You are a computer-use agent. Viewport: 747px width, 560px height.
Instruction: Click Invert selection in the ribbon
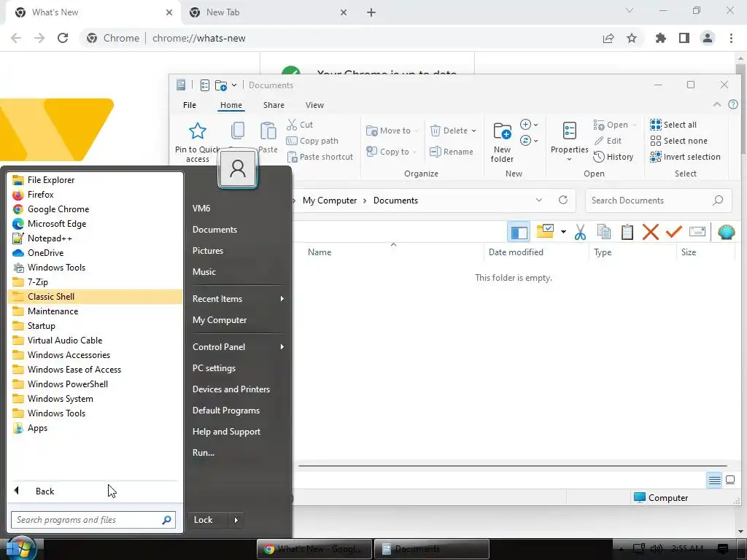click(685, 157)
